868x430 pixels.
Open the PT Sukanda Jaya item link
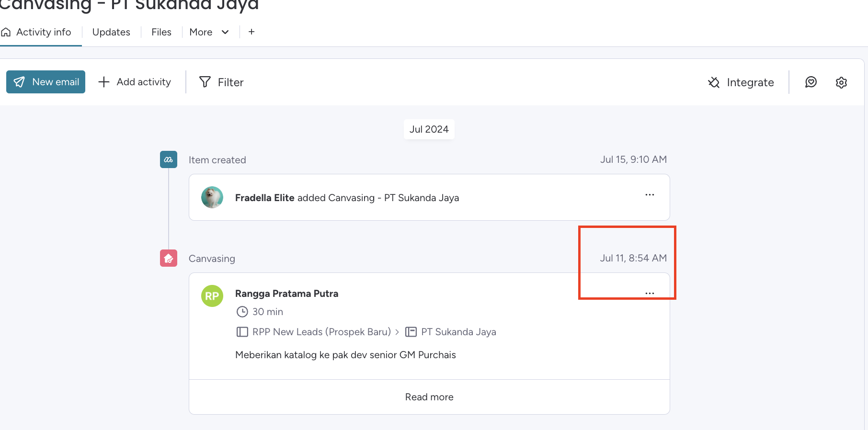click(x=458, y=332)
